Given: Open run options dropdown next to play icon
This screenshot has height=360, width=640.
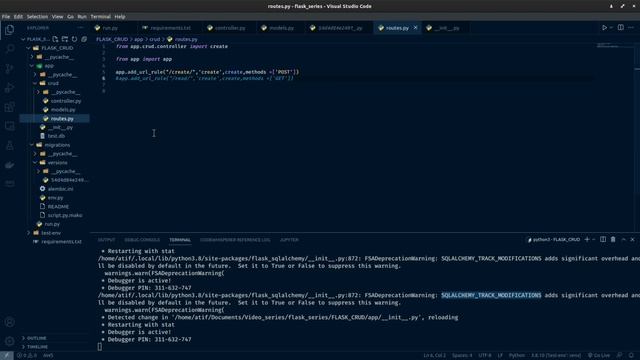Looking at the screenshot, I should click(611, 28).
